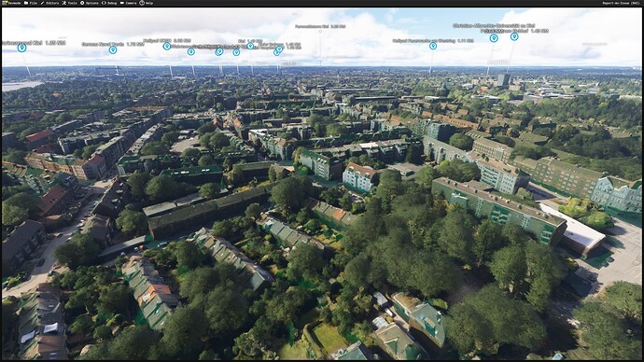The width and height of the screenshot is (644, 362).
Task: Open the Devmode menu
Action: (12, 3)
